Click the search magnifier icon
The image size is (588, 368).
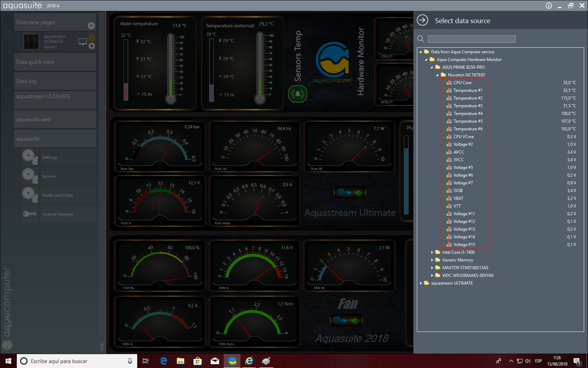[421, 39]
